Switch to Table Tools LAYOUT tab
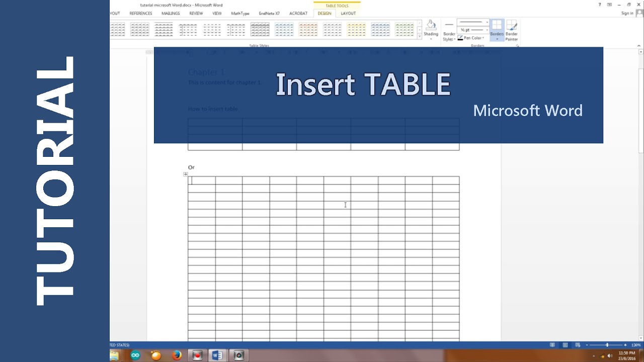This screenshot has width=644, height=362. pos(348,13)
